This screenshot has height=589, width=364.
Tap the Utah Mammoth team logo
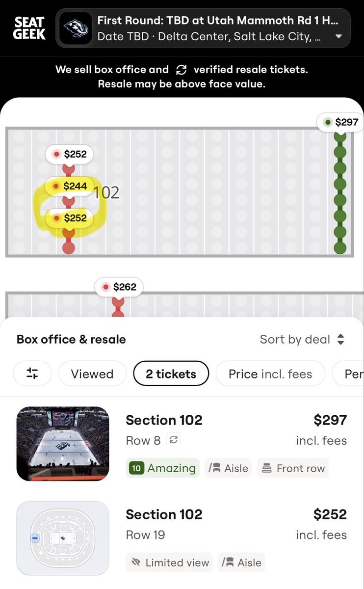tap(76, 28)
